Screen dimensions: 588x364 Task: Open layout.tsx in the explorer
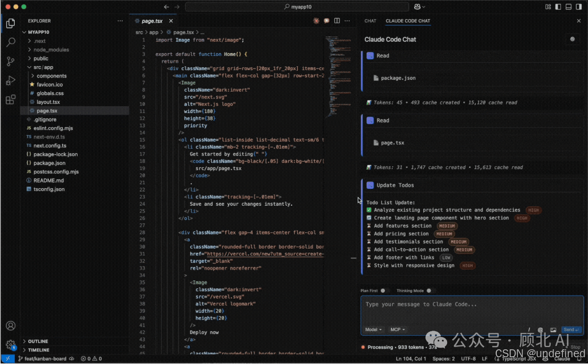(48, 102)
